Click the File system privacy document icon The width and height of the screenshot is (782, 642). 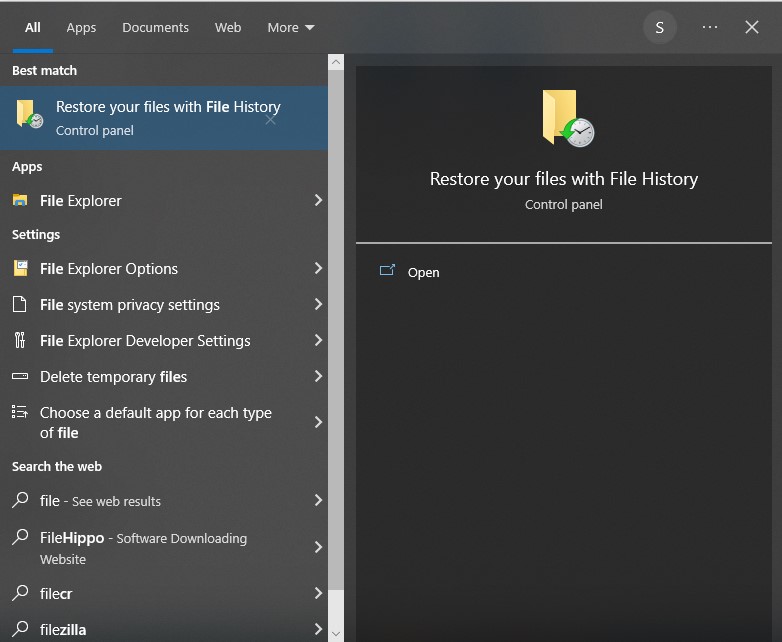coord(19,304)
